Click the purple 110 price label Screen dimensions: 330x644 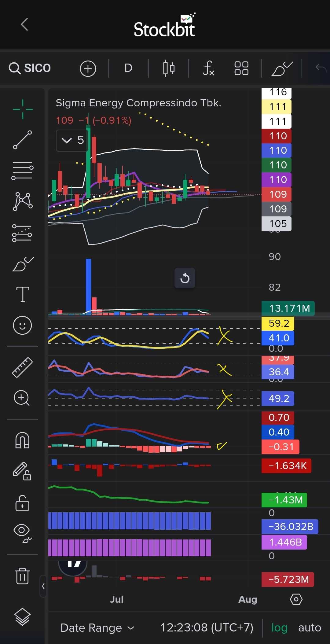pos(277,180)
